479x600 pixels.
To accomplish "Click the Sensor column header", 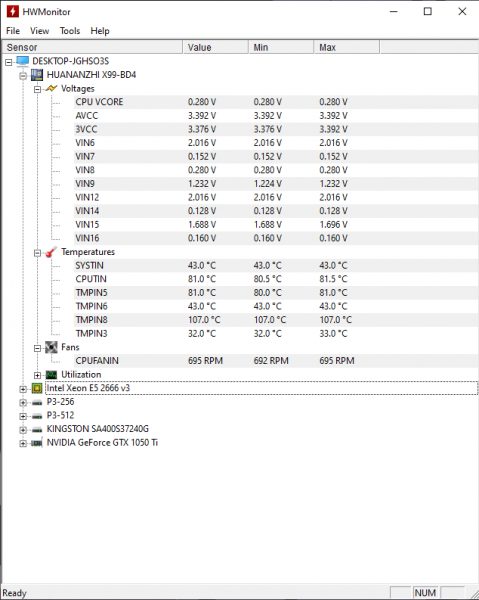I will 92,47.
